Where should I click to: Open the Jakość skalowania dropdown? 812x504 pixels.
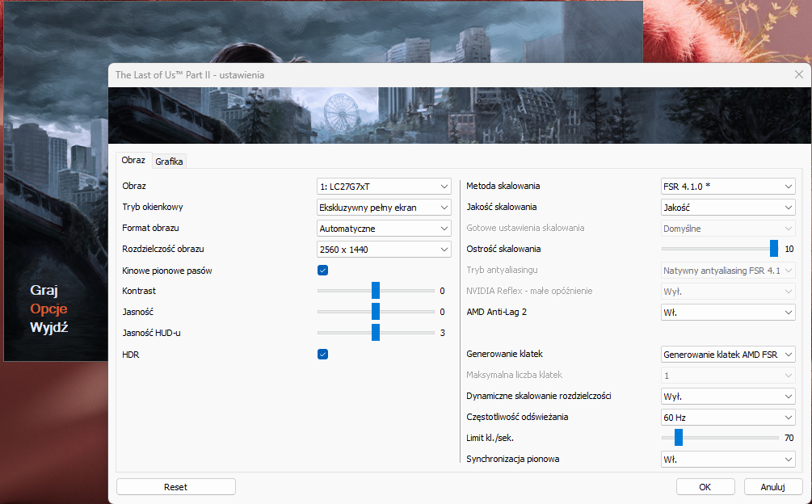727,208
